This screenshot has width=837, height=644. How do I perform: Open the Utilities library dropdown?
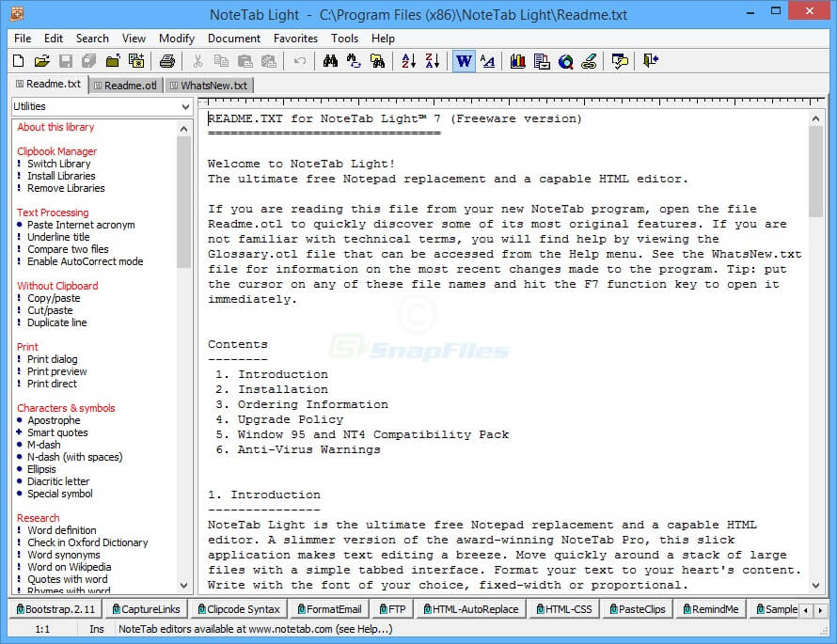[102, 107]
